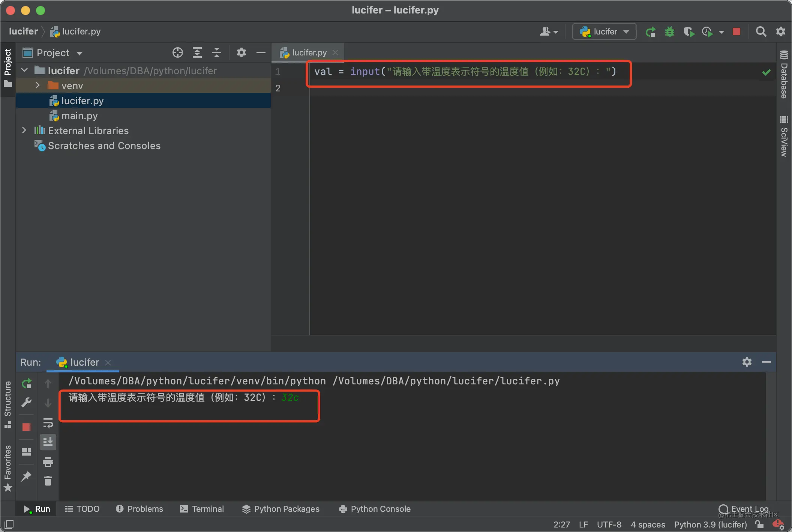Collapse the lucifer root folder
This screenshot has height=532, width=792.
(x=24, y=70)
